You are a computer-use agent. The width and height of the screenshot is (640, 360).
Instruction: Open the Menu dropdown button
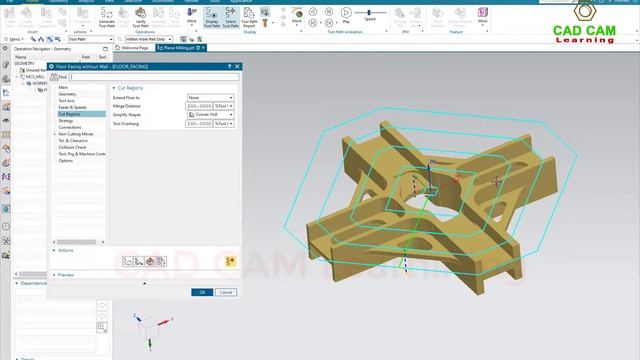tap(14, 39)
